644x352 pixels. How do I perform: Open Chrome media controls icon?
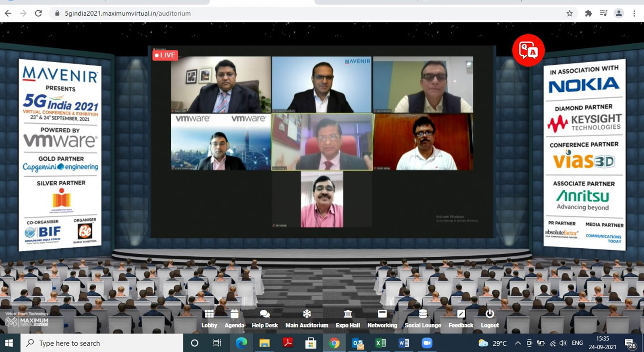pyautogui.click(x=603, y=13)
